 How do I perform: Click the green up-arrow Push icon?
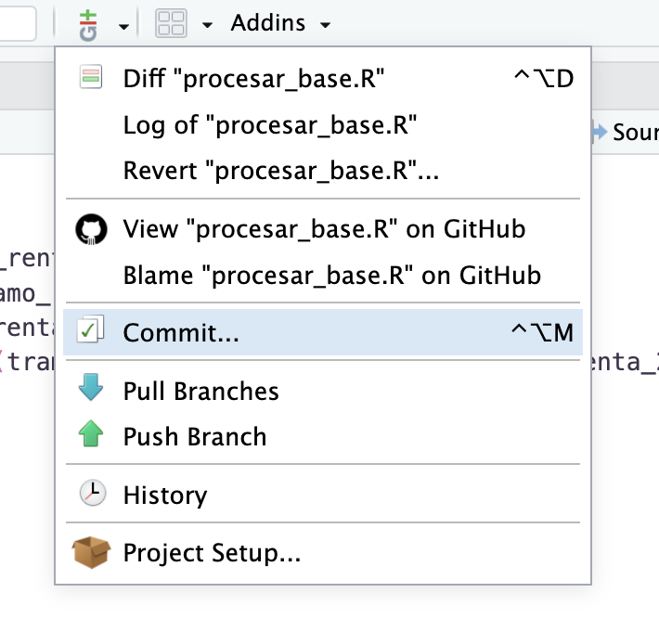tap(90, 436)
